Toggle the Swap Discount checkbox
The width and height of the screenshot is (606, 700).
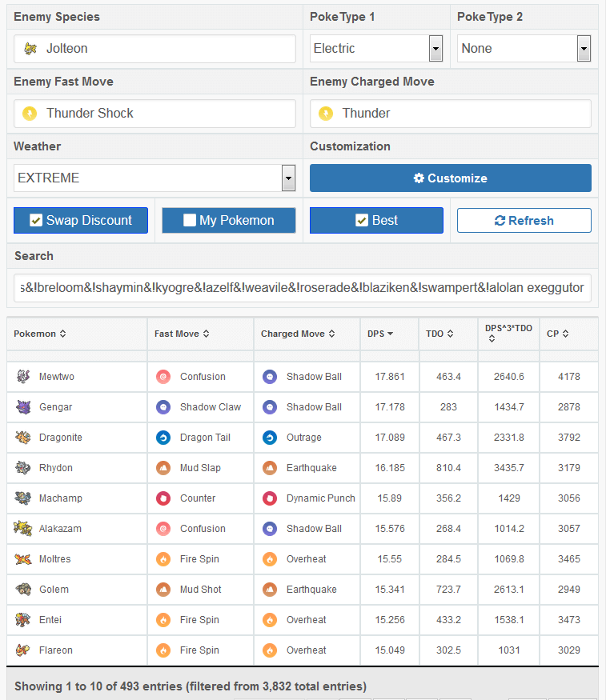(36, 220)
